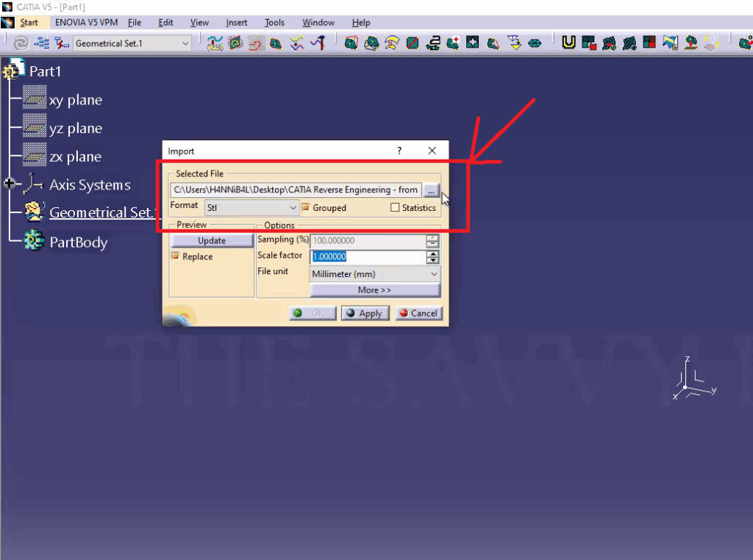
Task: Expand the Axis Systems tree node
Action: (x=9, y=184)
